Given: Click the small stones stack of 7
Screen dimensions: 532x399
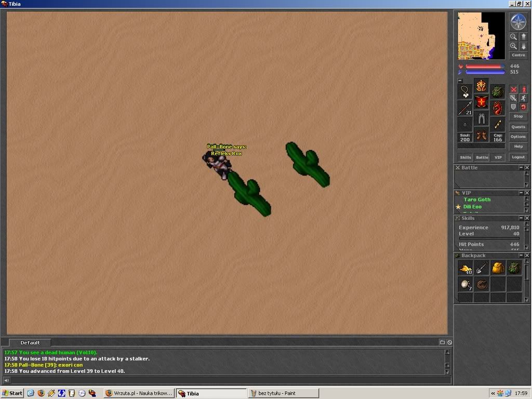Looking at the screenshot, I should tap(465, 285).
